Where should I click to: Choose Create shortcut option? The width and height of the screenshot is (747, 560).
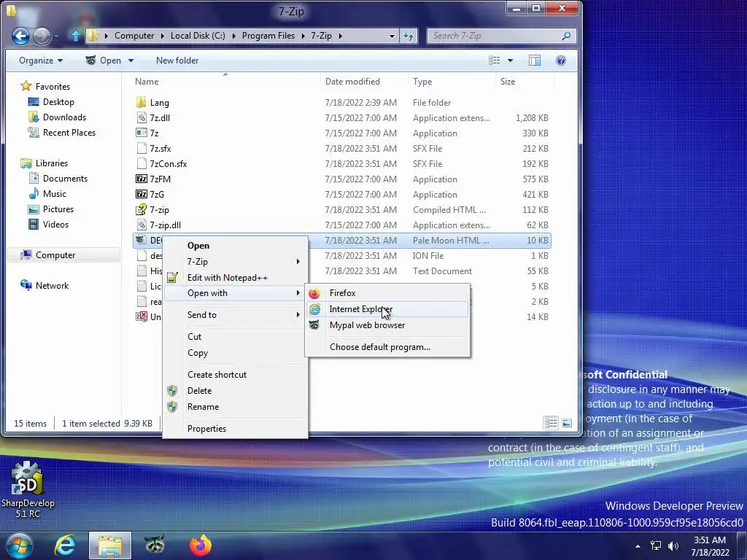pyautogui.click(x=236, y=375)
